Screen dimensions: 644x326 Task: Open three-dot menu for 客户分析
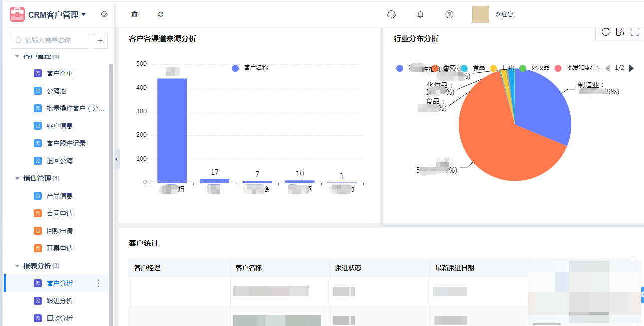(98, 283)
